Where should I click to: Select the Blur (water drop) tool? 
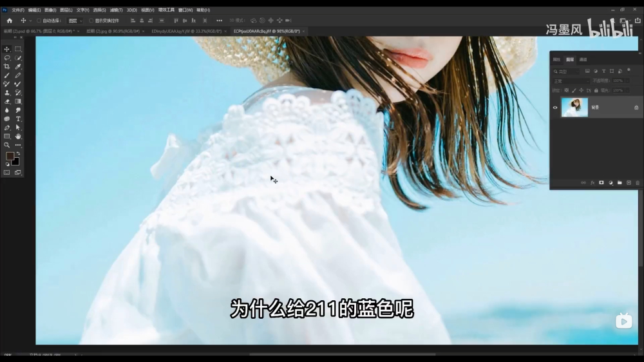coord(7,110)
